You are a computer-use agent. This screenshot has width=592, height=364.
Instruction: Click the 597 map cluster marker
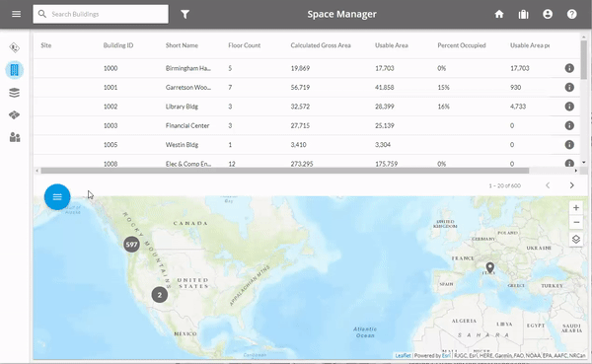pos(131,245)
